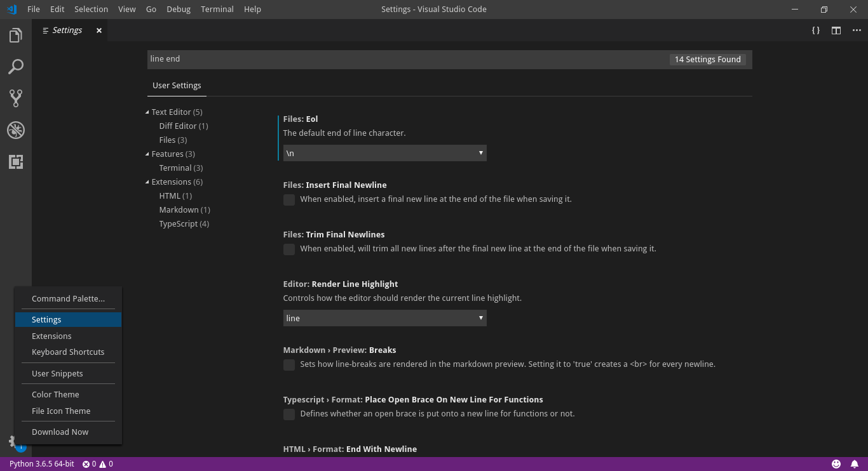Open the File menu
868x471 pixels.
point(34,10)
